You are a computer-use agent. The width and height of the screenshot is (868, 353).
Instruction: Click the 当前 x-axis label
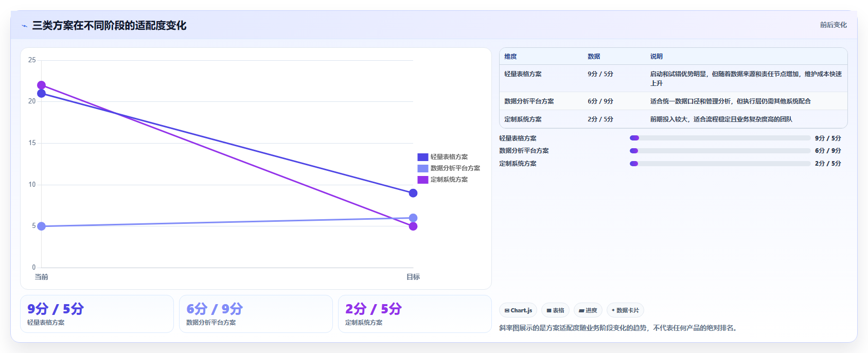click(41, 277)
